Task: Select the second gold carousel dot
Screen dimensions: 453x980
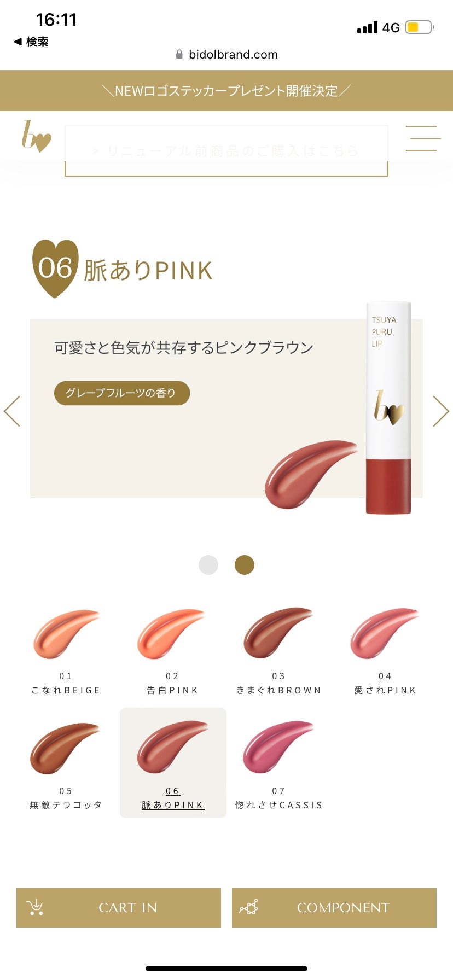Action: pyautogui.click(x=245, y=565)
